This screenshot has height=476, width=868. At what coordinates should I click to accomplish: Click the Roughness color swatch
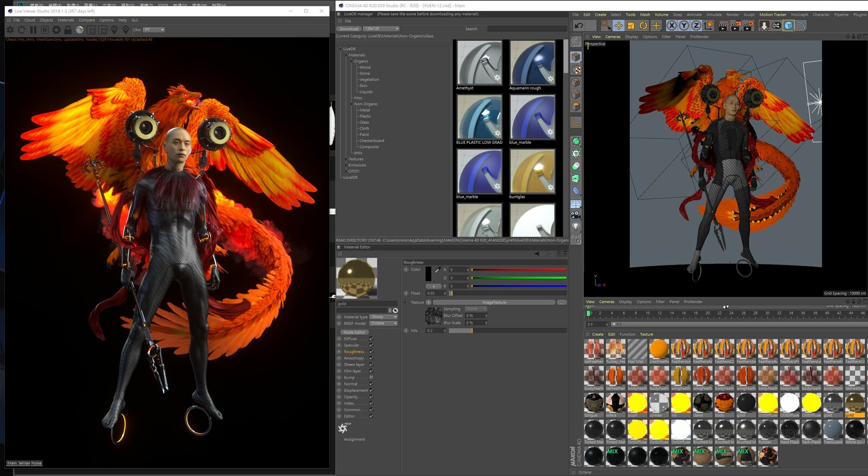pyautogui.click(x=428, y=274)
